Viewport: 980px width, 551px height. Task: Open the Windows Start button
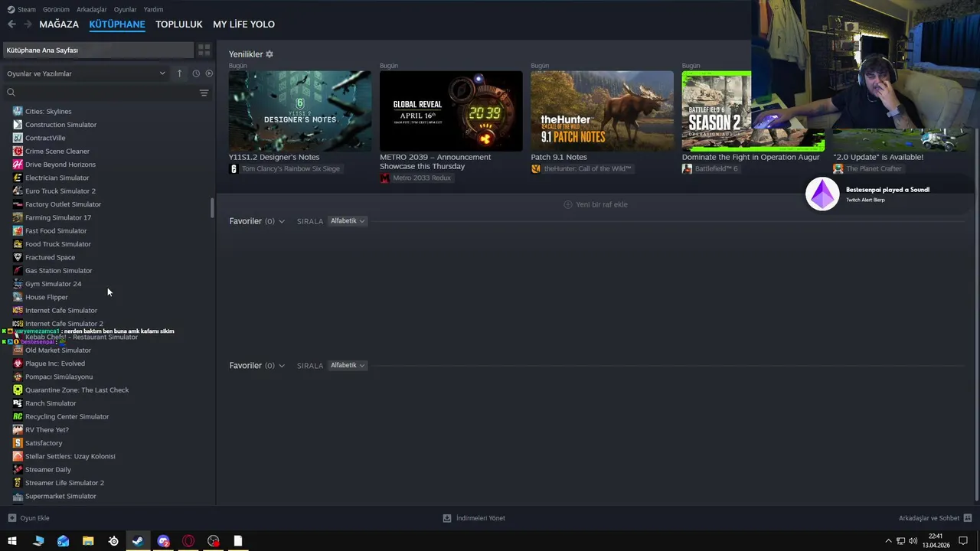point(11,541)
